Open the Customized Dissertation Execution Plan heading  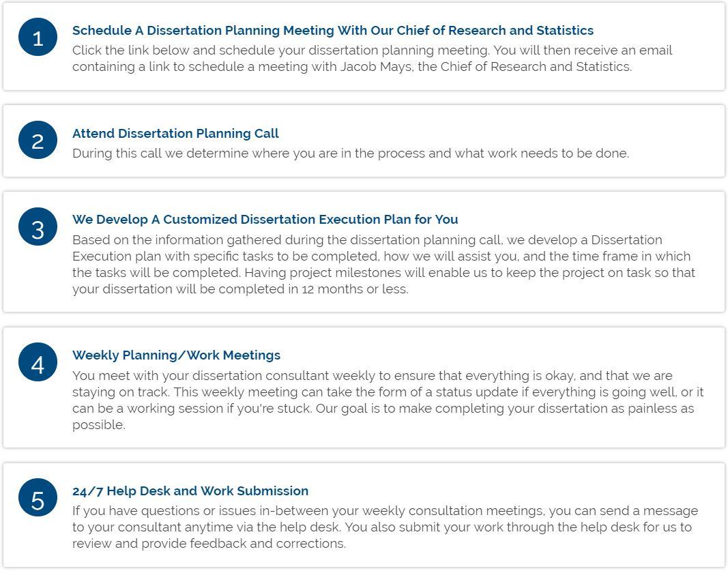[265, 220]
